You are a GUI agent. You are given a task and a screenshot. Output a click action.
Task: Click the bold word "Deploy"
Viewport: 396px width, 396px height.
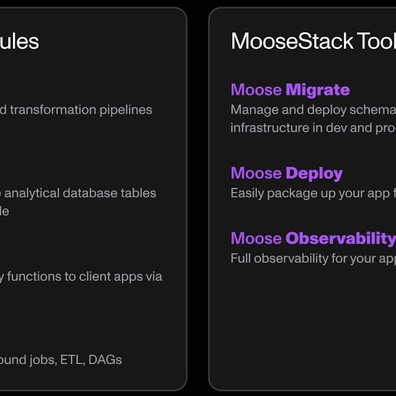click(314, 173)
